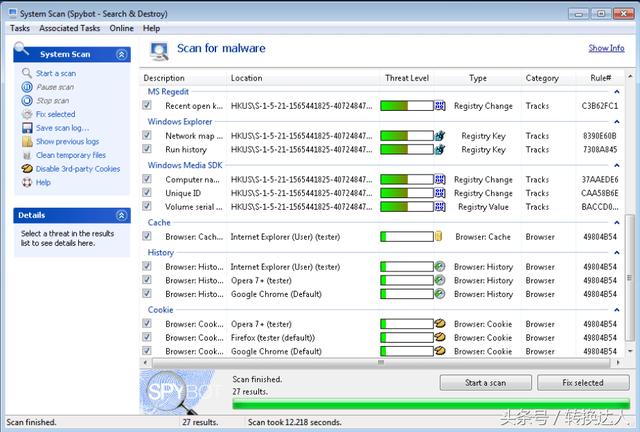Click Clean temporary files link text
Viewport: 640px width, 432px height.
coord(71,155)
